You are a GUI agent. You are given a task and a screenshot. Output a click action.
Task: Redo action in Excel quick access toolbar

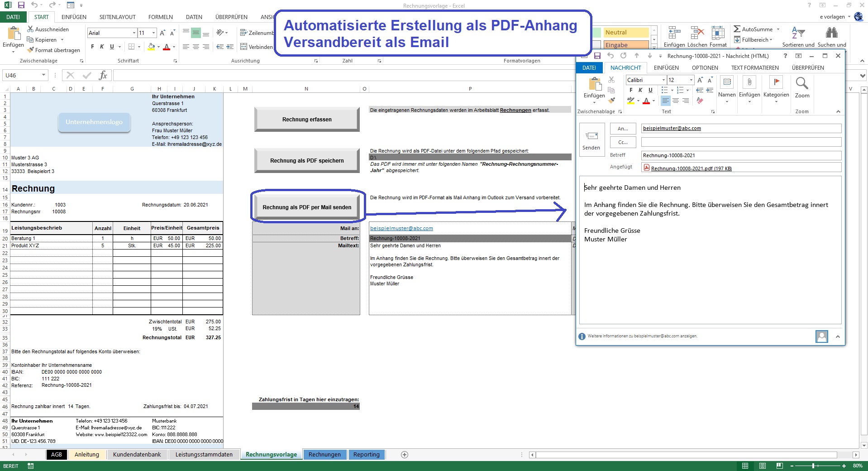click(52, 5)
